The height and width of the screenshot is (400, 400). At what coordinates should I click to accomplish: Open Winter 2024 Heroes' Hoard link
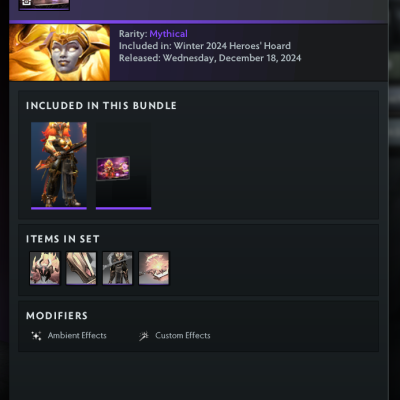[x=232, y=46]
